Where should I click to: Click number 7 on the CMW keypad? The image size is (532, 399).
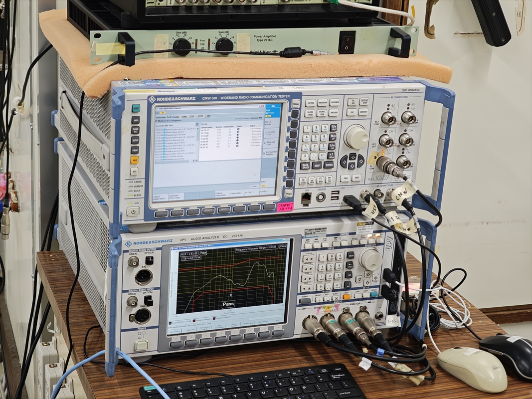point(307,129)
